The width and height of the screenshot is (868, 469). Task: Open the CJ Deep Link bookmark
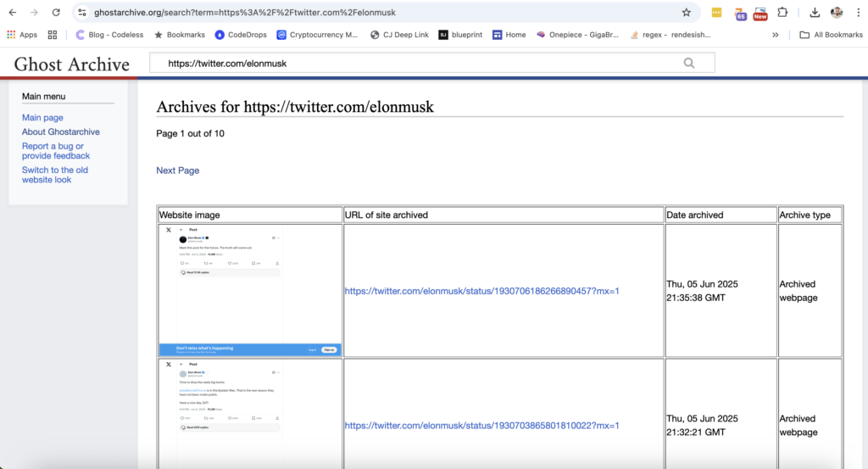click(399, 34)
